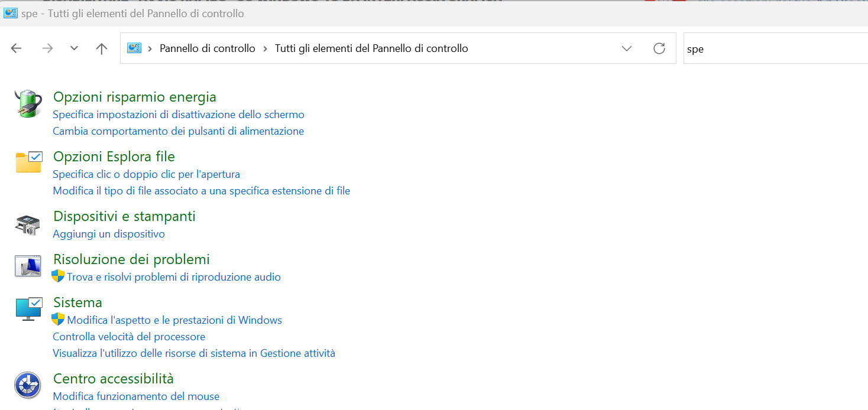
Task: Click the window title bar Control Panel icon
Action: click(x=10, y=13)
